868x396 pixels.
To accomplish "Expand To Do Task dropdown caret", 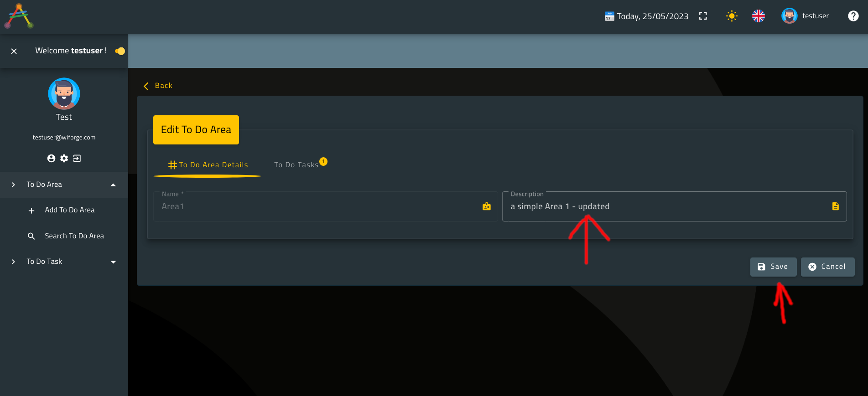I will click(113, 262).
